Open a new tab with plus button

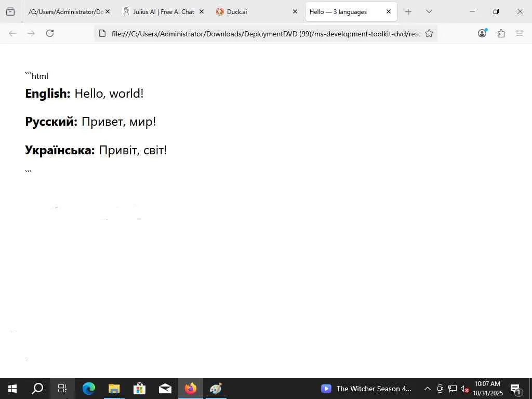408,12
